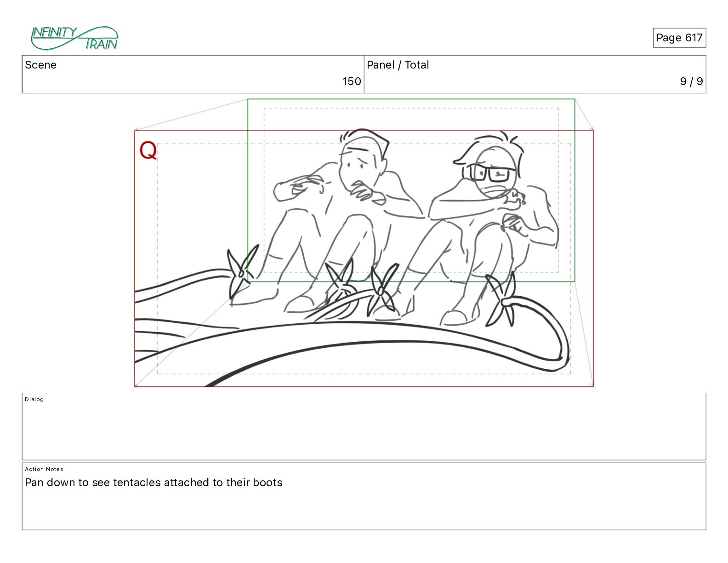The width and height of the screenshot is (728, 563).
Task: Select the panel count 9 / 9
Action: (x=691, y=81)
